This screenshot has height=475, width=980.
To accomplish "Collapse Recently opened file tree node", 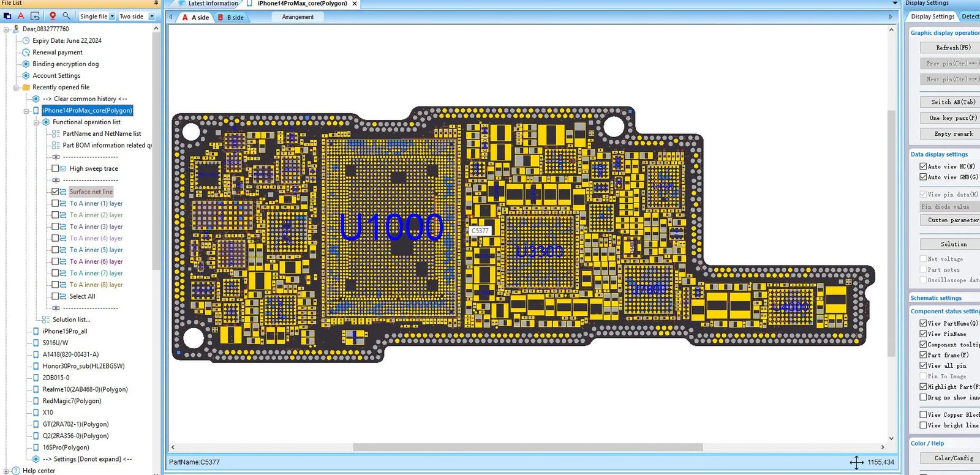I will [17, 88].
